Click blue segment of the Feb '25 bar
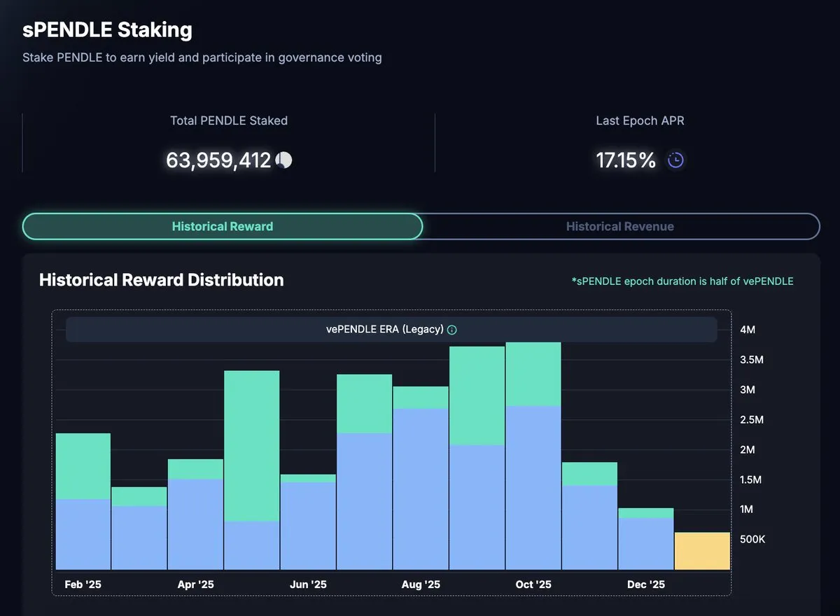Viewport: 840px width, 616px height. coord(83,534)
